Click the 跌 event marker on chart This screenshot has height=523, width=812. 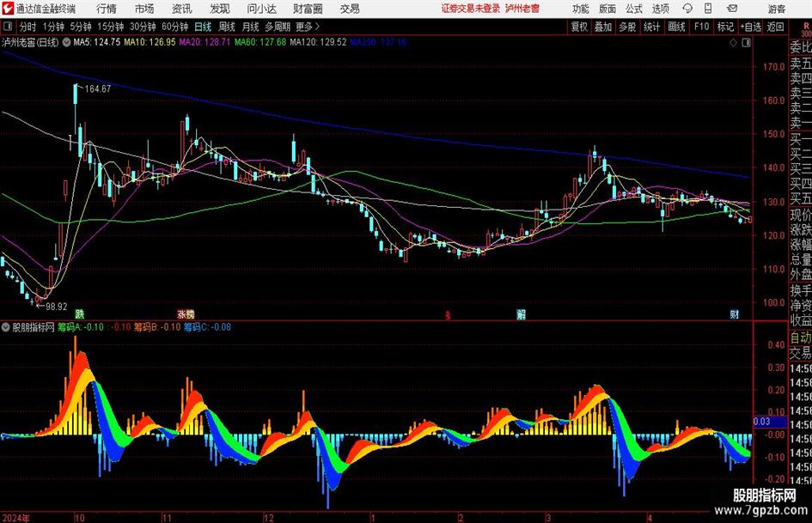[79, 314]
